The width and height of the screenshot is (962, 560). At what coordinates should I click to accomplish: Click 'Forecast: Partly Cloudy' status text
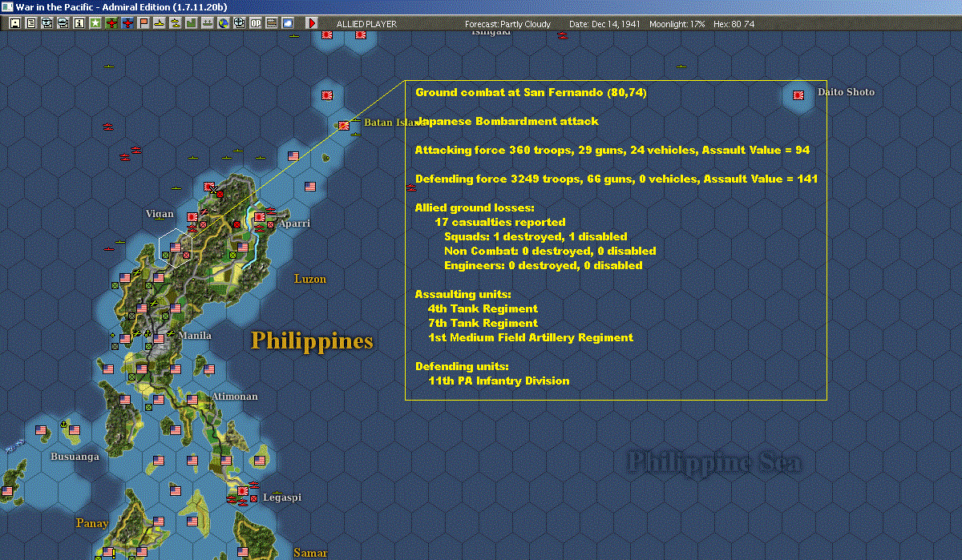pyautogui.click(x=507, y=24)
